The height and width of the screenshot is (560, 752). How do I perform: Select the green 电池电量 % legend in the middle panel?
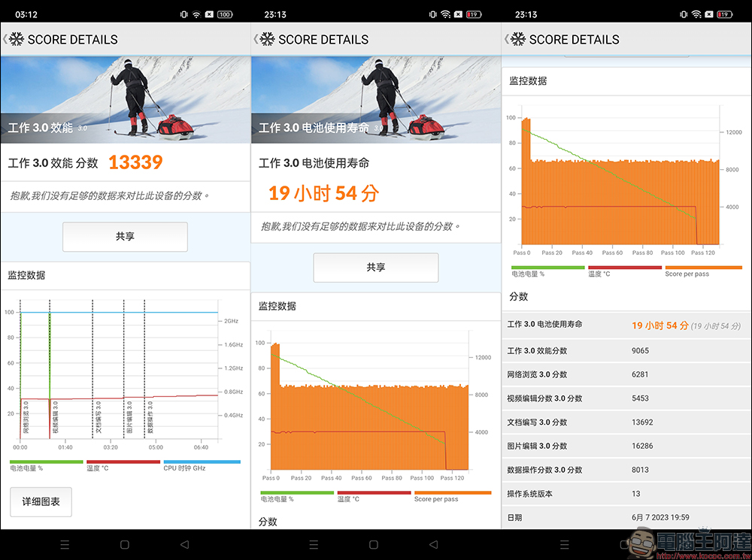click(x=296, y=493)
